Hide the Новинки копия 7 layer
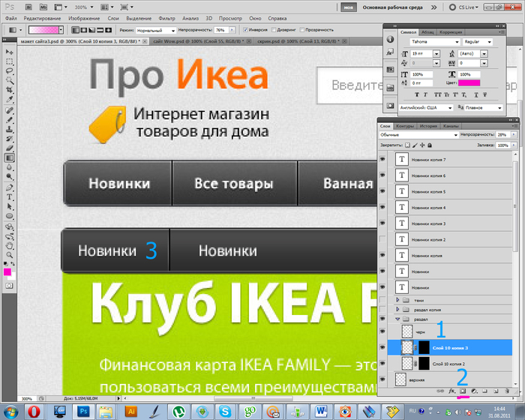The image size is (525, 420). [x=382, y=159]
